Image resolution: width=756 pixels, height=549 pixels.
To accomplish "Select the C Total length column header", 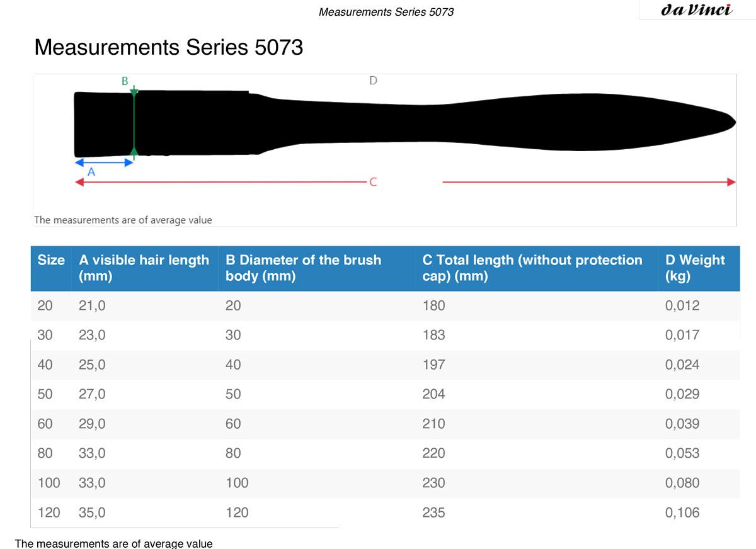I will pos(532,268).
